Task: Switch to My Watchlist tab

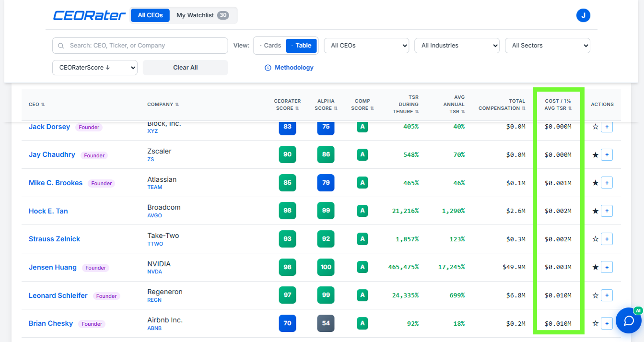Action: (203, 15)
